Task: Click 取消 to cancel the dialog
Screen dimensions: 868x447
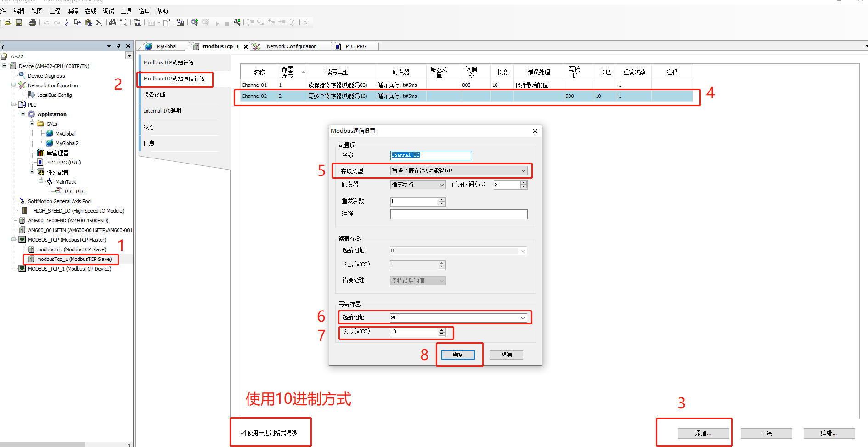Action: pyautogui.click(x=506, y=355)
